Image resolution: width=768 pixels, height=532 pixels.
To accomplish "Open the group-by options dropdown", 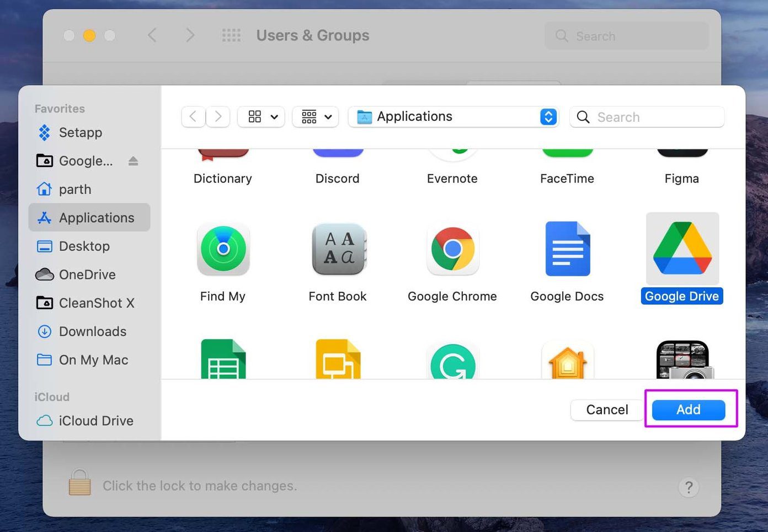I will [316, 116].
